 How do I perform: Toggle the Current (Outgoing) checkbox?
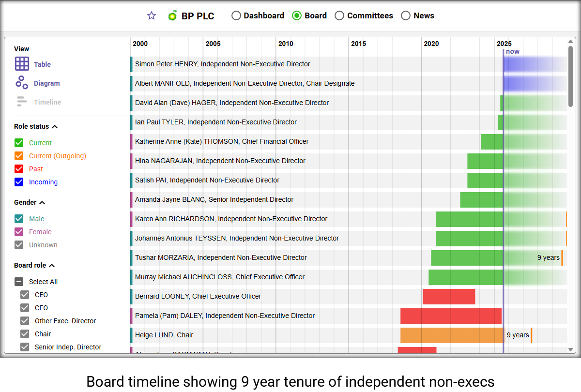pyautogui.click(x=19, y=156)
